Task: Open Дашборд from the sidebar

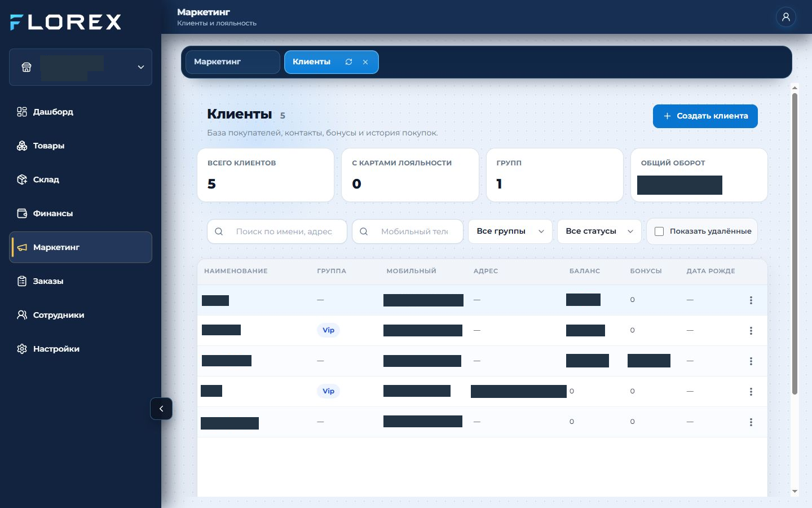Action: click(x=81, y=112)
